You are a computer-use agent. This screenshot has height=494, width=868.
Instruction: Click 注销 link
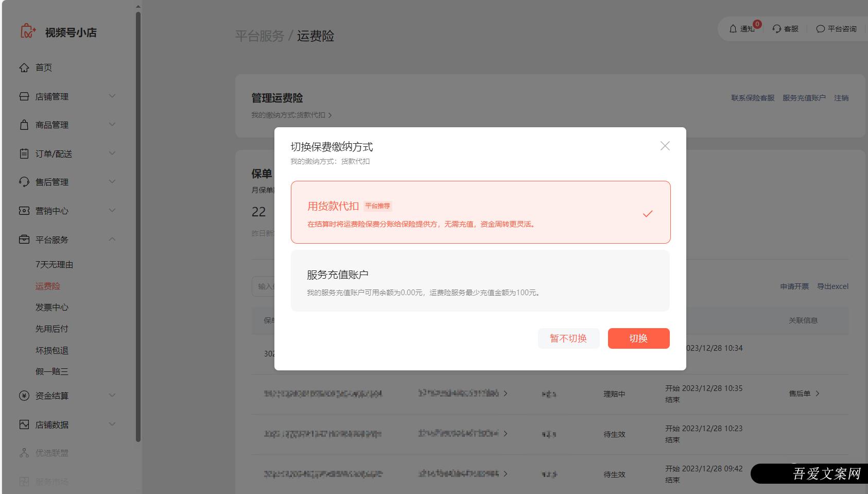[841, 98]
